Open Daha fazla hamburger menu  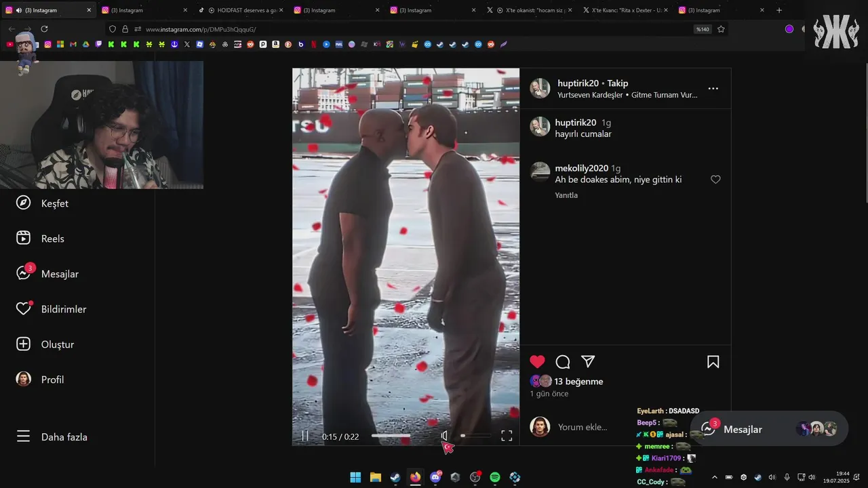tap(24, 436)
